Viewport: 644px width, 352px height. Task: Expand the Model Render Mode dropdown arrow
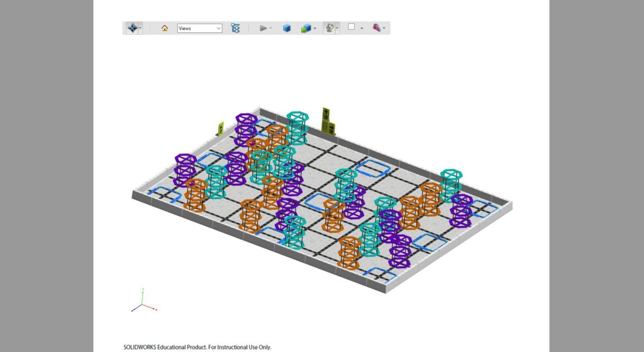point(315,28)
